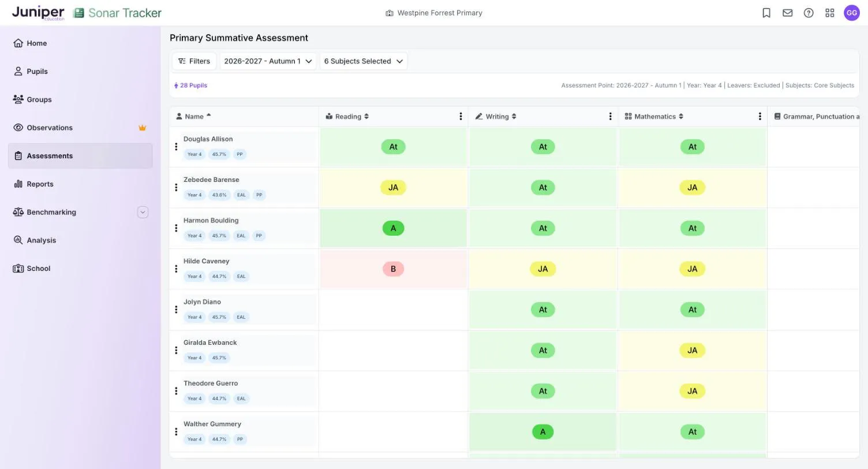
Task: Open Douglas Allison pupil name
Action: coord(208,139)
